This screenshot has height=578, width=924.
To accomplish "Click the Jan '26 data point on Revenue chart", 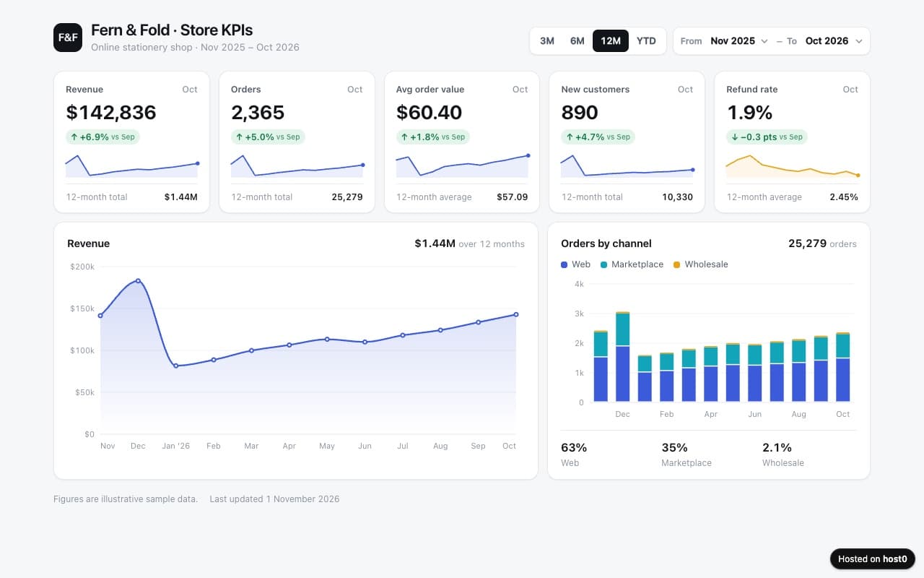I will (x=175, y=366).
